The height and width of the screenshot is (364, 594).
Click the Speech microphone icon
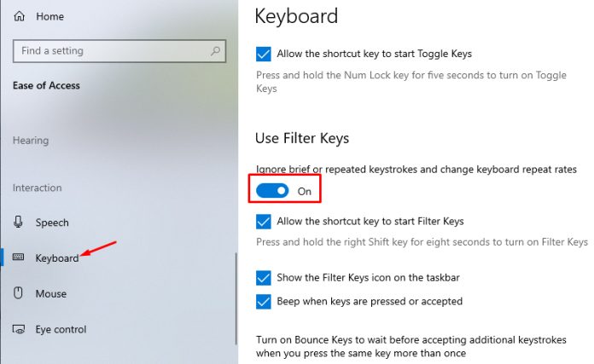(20, 222)
